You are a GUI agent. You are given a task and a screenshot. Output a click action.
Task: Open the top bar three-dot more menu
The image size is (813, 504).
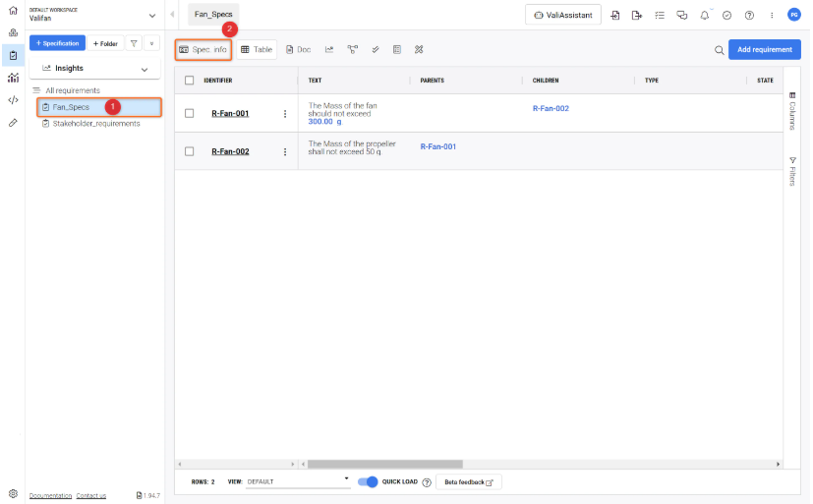click(x=772, y=15)
